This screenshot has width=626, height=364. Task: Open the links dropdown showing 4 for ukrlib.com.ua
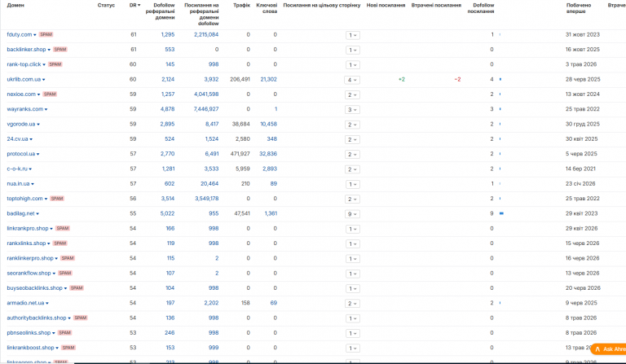(352, 80)
